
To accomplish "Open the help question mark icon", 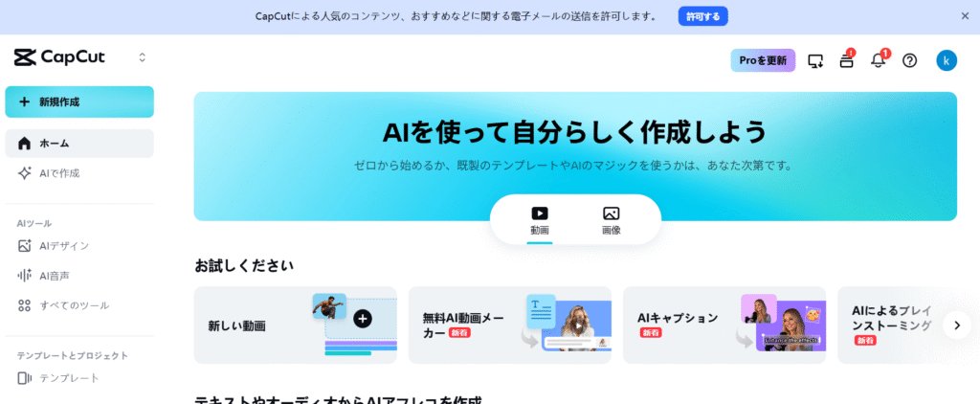I will tap(910, 60).
